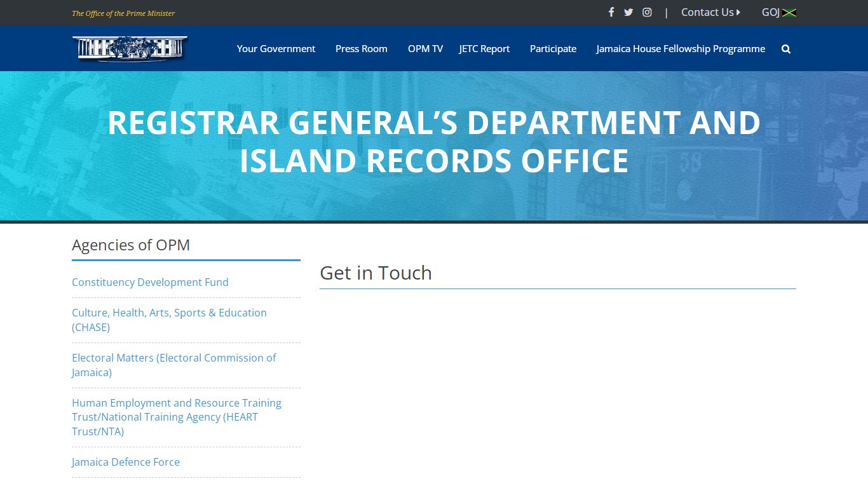Click the Agencies of OPM heading

click(131, 245)
